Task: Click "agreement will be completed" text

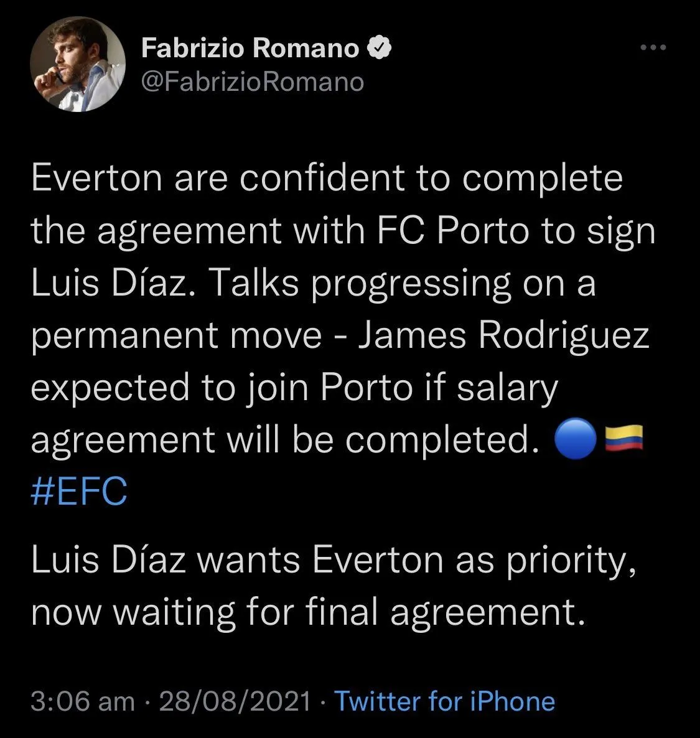Action: [x=284, y=440]
